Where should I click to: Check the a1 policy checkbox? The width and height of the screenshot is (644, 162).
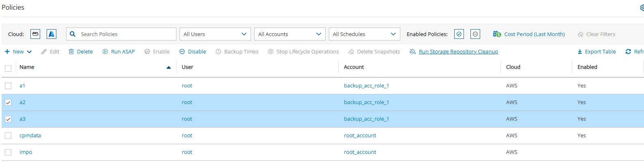8,86
